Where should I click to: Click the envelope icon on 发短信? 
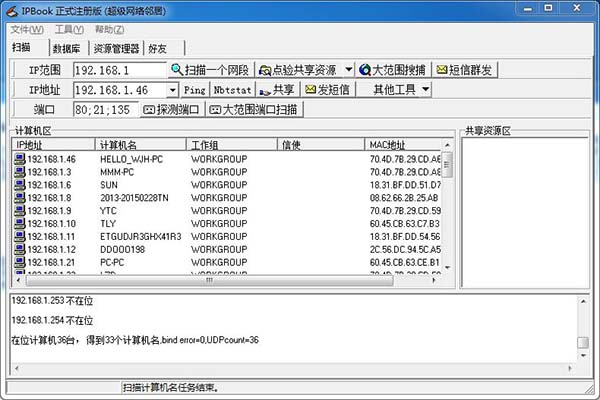click(x=311, y=90)
